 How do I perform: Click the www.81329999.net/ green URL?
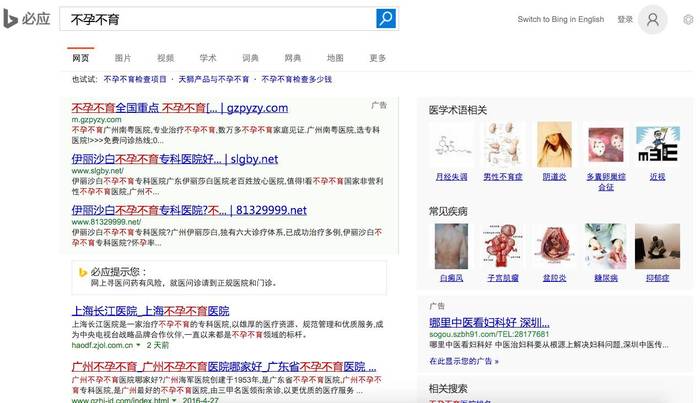tap(106, 222)
